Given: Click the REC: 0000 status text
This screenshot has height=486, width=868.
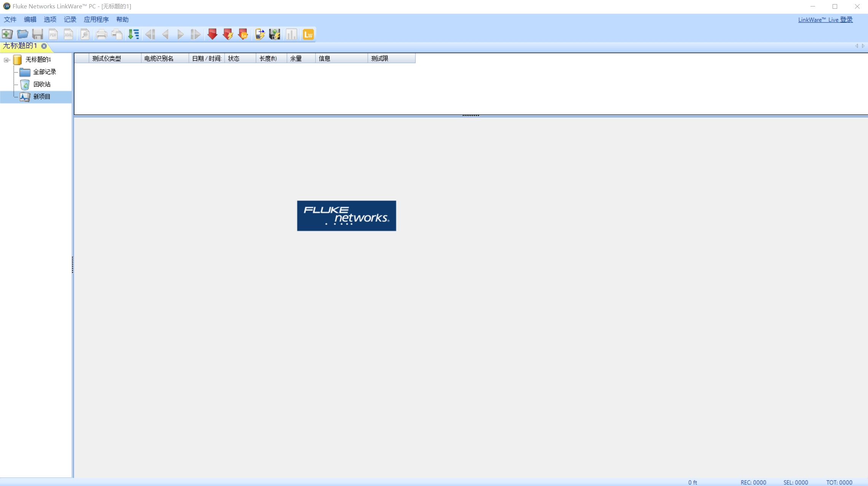Looking at the screenshot, I should click(753, 482).
